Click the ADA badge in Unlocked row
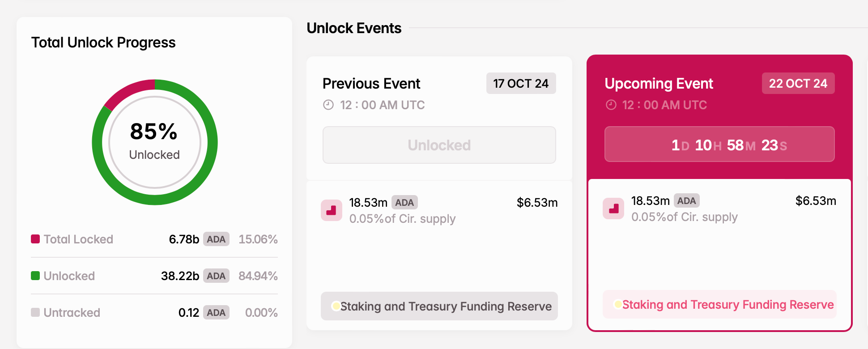 tap(216, 276)
